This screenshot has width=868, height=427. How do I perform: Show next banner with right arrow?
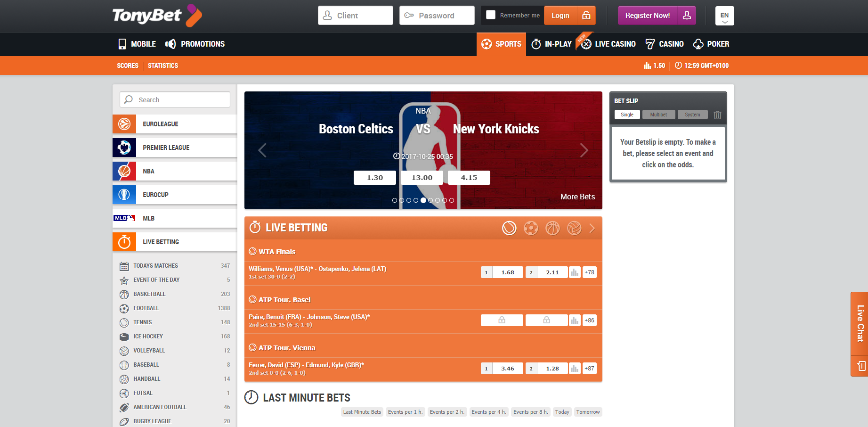(x=584, y=150)
